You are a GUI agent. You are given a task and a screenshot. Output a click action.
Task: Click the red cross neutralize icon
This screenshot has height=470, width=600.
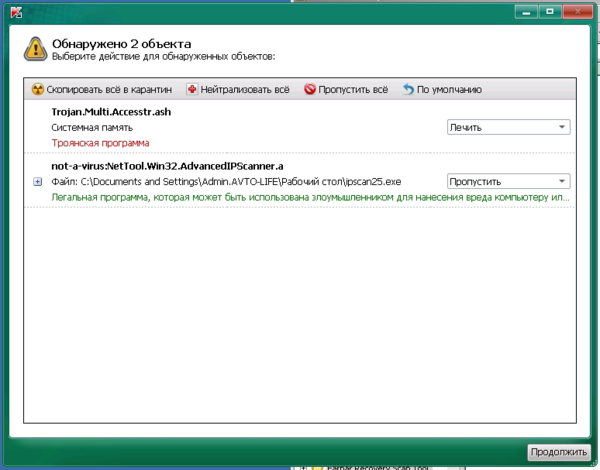192,89
